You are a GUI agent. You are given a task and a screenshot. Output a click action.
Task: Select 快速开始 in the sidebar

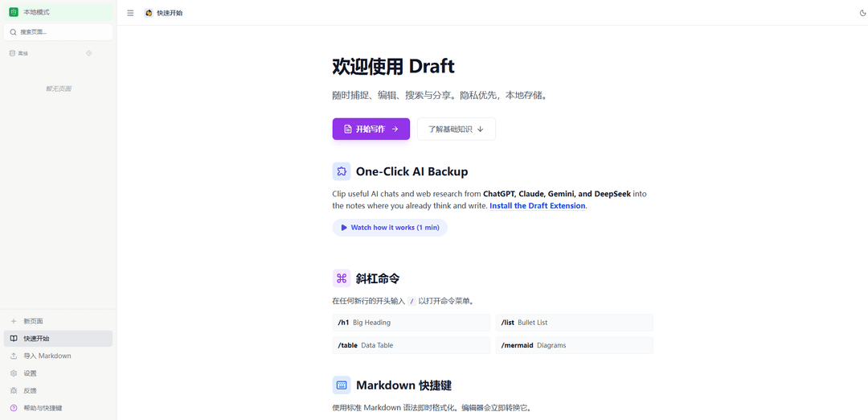pyautogui.click(x=58, y=339)
